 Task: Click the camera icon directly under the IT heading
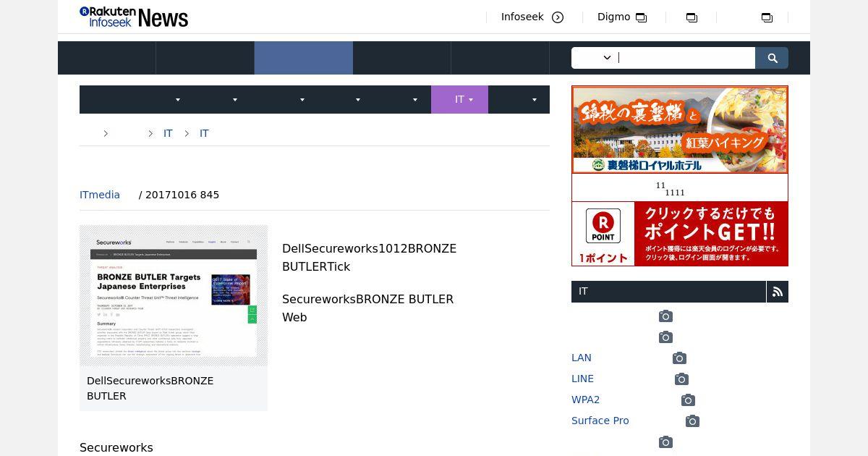click(665, 316)
